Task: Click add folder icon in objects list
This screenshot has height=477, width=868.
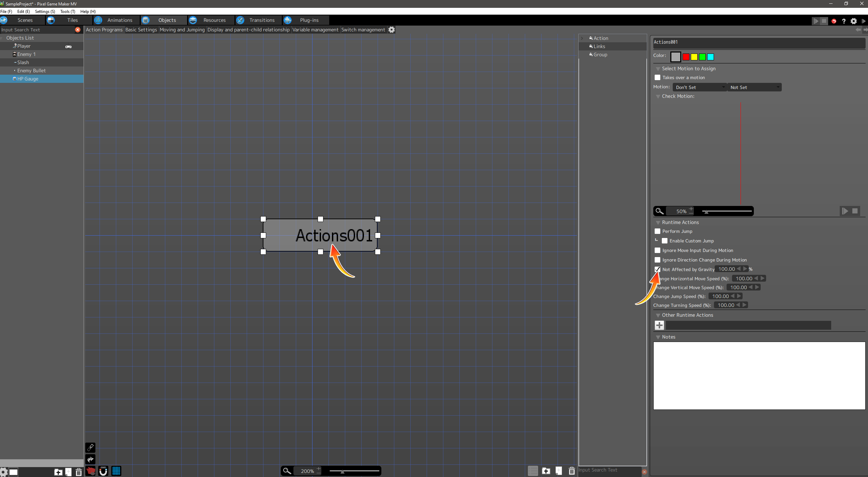Action: (58, 472)
